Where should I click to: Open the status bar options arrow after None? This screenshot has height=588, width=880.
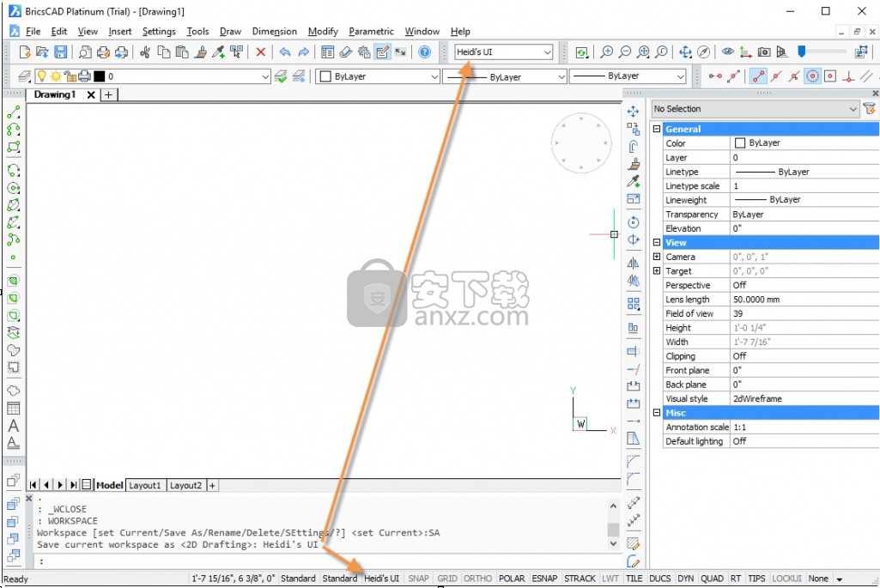pos(840,579)
